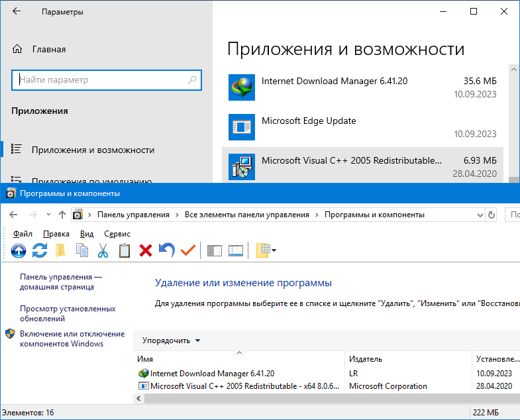Sort by the Издатель column header

click(408, 359)
